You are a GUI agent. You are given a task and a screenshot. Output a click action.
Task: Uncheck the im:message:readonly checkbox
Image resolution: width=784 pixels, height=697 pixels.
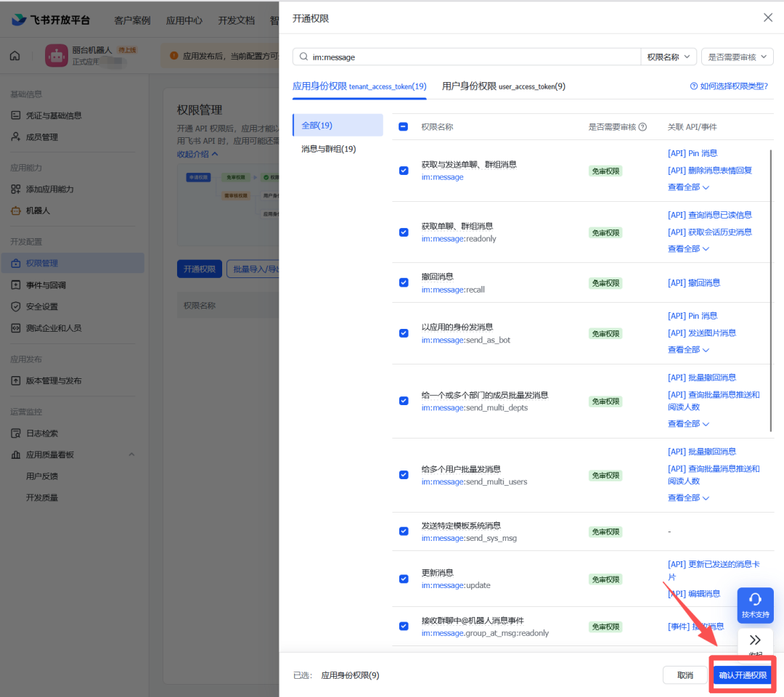pos(404,232)
